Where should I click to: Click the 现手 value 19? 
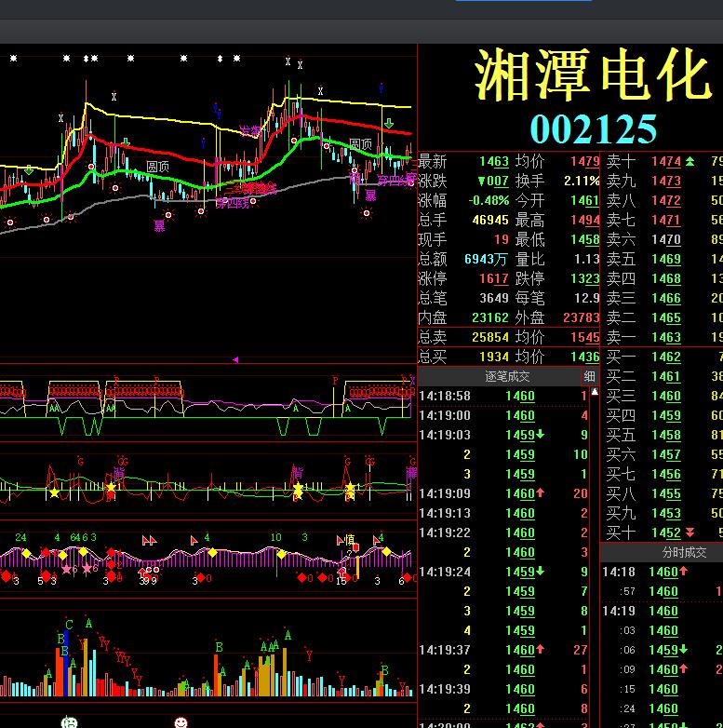(x=502, y=239)
